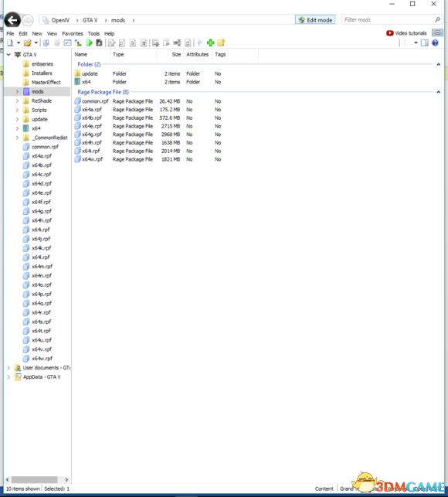This screenshot has width=448, height=497.
Task: Click the GTA V root icon in tree
Action: tap(18, 55)
